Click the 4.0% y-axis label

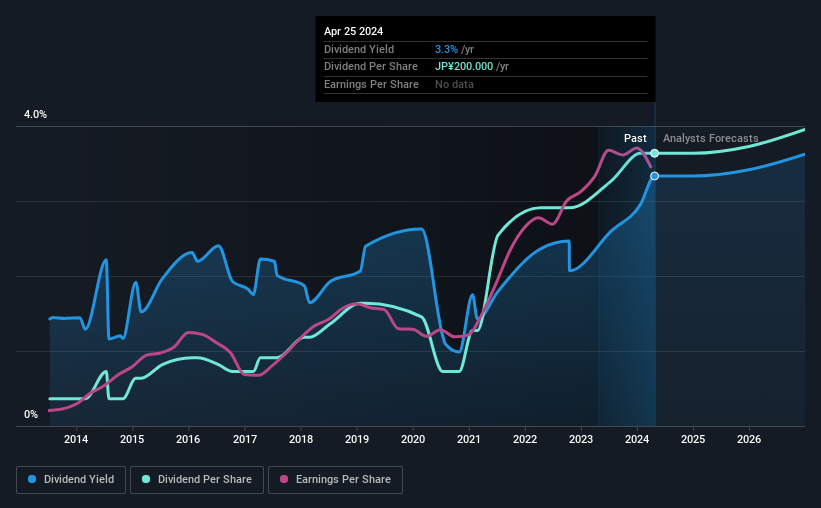(35, 114)
